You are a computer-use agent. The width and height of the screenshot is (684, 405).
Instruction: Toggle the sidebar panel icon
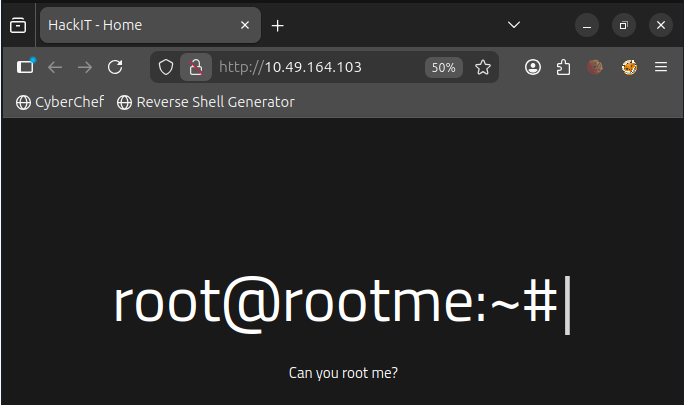point(25,67)
